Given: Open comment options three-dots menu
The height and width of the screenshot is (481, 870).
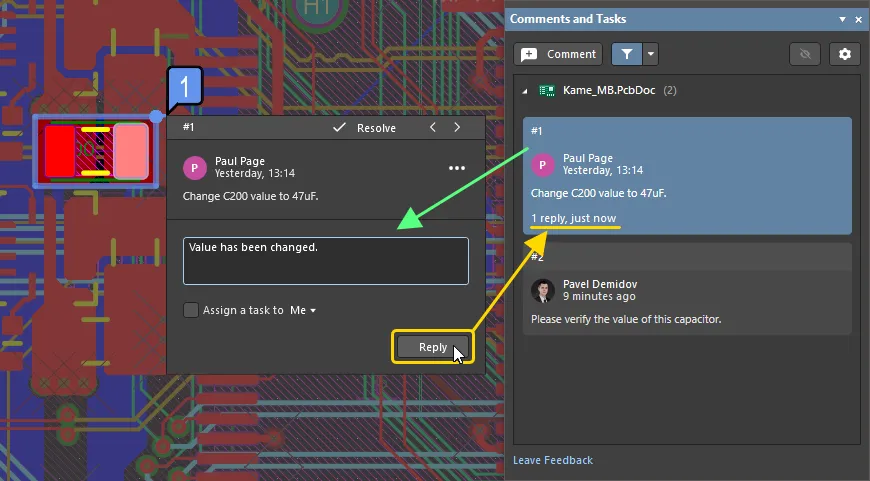Looking at the screenshot, I should point(457,168).
